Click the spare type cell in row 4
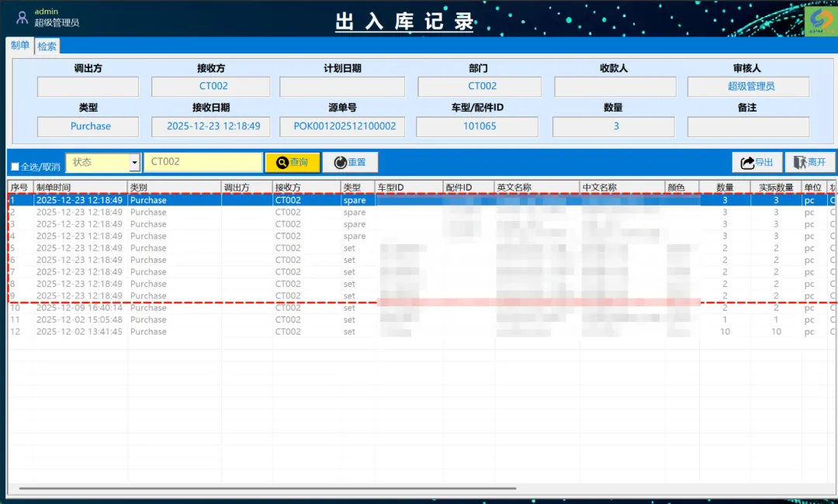838x504 pixels. pos(355,236)
